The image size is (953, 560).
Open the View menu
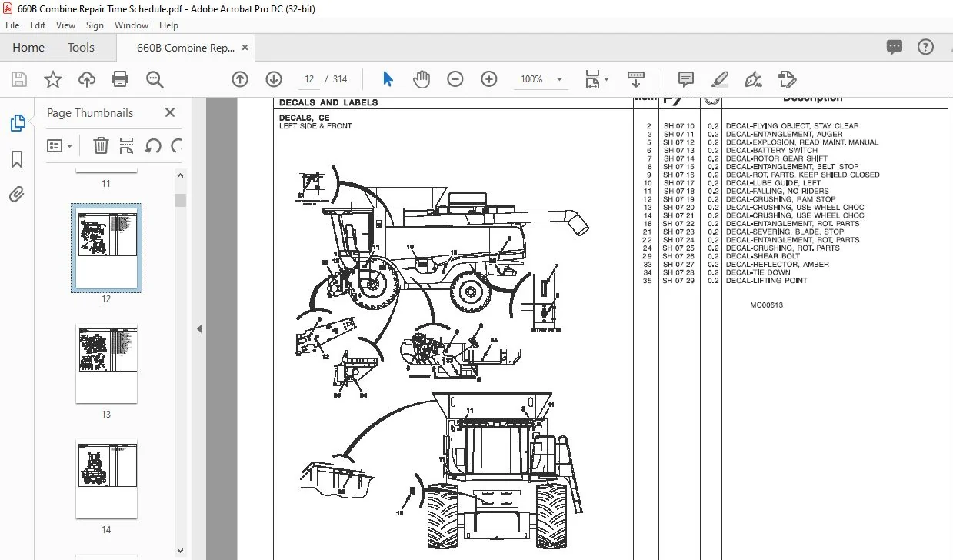click(65, 25)
